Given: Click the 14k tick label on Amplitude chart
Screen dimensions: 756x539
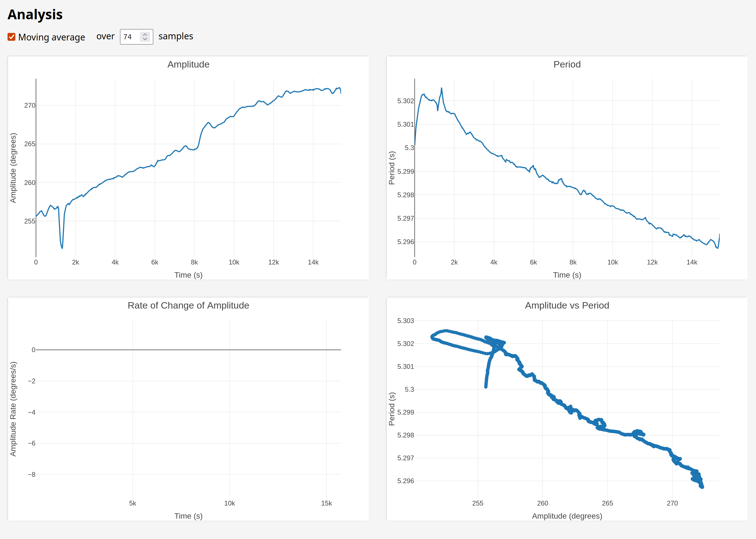Looking at the screenshot, I should tap(313, 262).
